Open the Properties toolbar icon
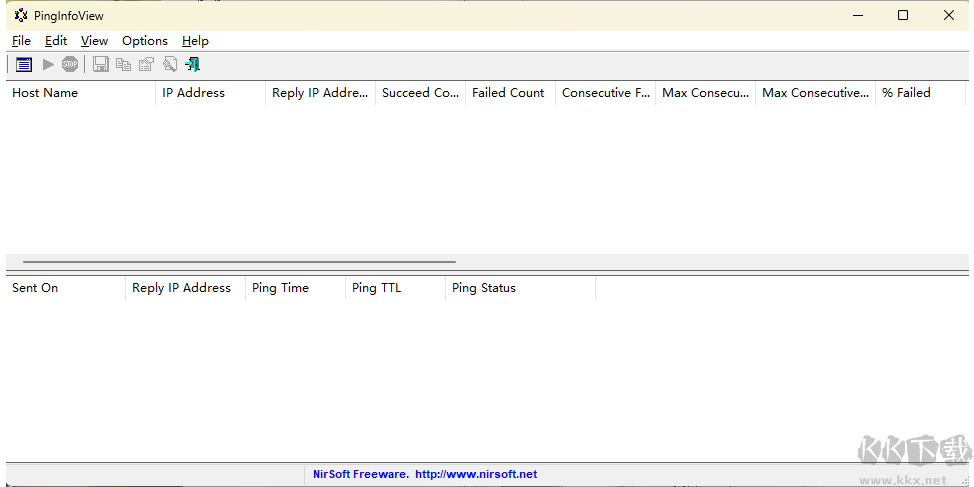974x487 pixels. [146, 64]
